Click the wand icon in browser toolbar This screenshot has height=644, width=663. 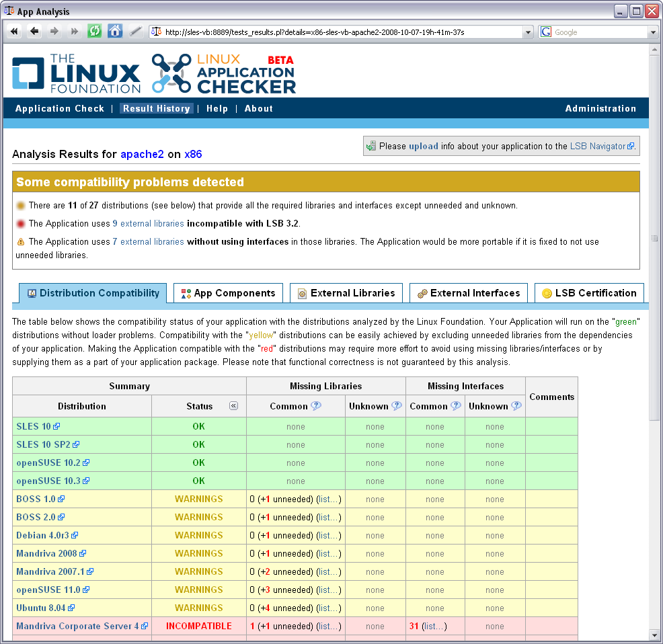(x=135, y=32)
